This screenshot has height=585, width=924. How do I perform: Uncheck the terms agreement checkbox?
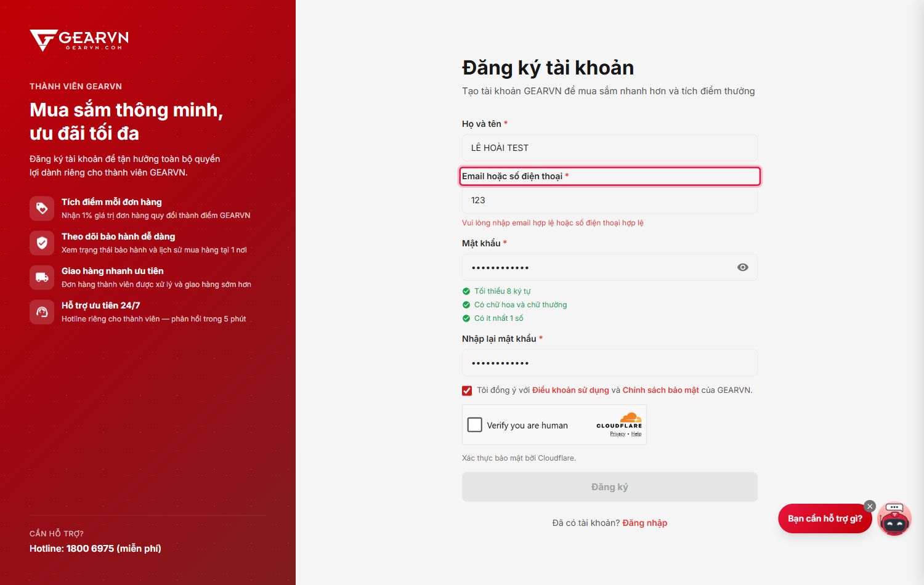tap(467, 390)
